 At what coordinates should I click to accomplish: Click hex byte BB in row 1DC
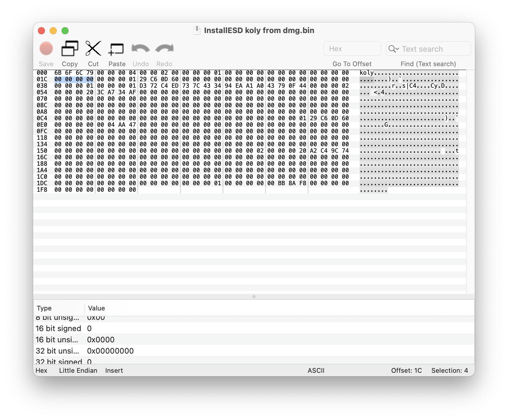[281, 183]
